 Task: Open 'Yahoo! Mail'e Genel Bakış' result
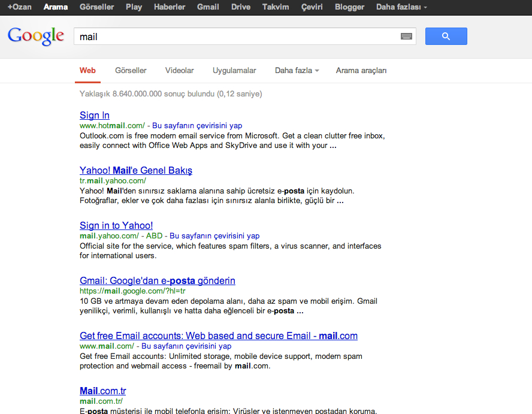click(x=136, y=170)
